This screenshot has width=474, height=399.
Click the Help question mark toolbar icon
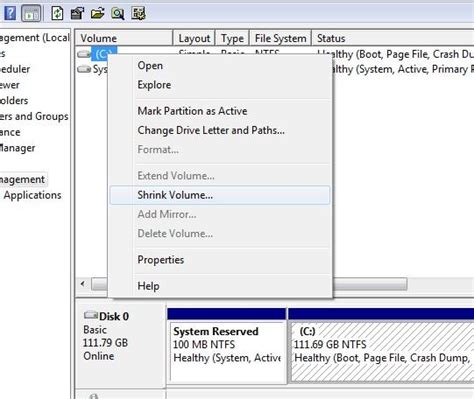(10, 13)
